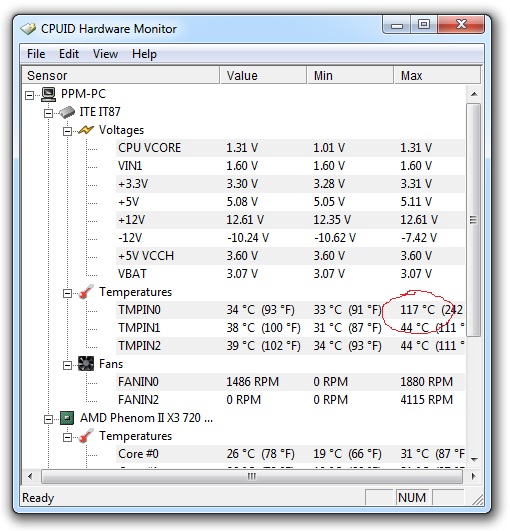510x531 pixels.
Task: Click the -7.42 V max value
Action: pyautogui.click(x=419, y=238)
